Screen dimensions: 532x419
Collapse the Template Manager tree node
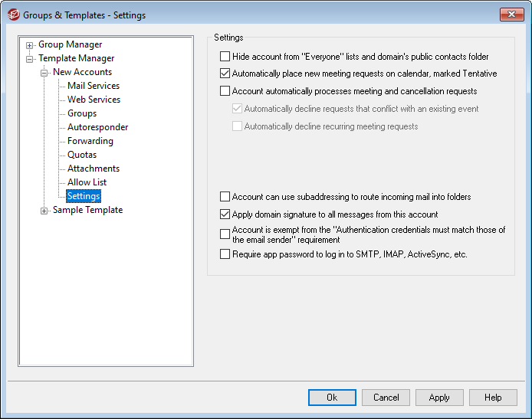click(x=30, y=59)
